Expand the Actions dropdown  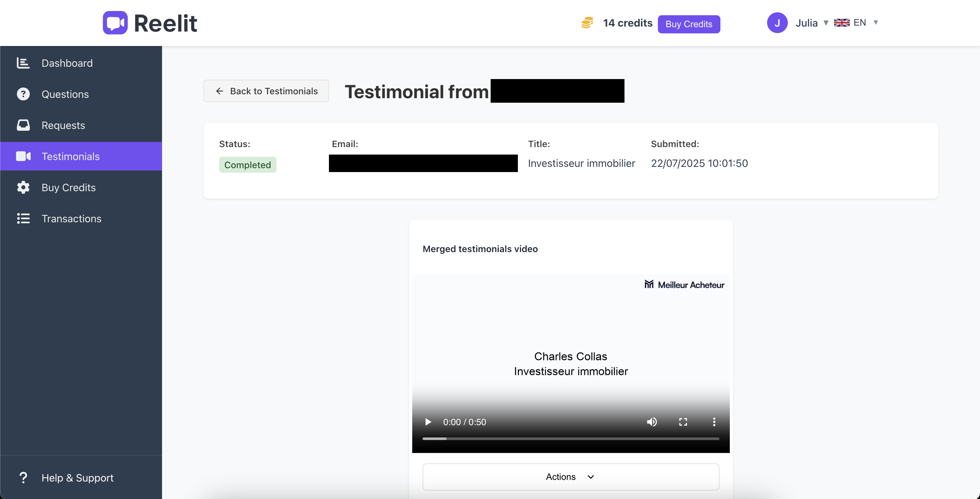[570, 477]
